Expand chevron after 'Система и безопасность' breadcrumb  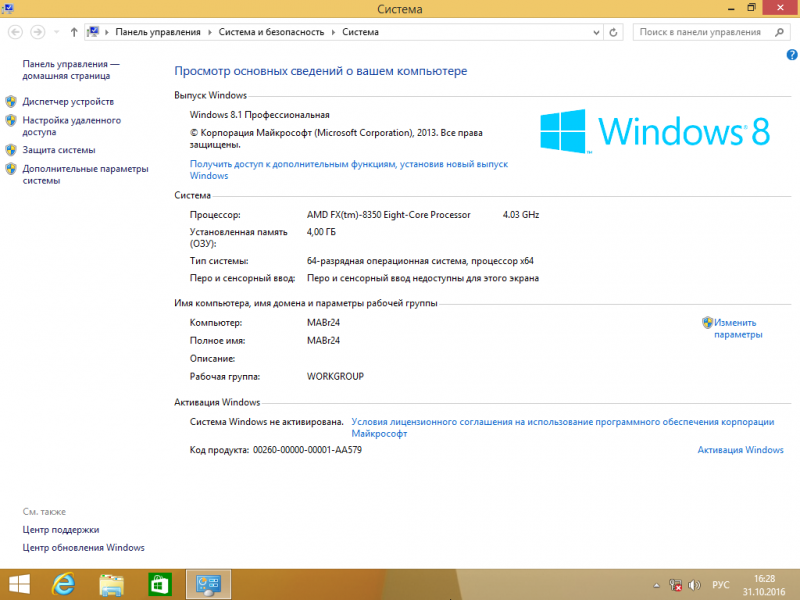click(x=333, y=32)
